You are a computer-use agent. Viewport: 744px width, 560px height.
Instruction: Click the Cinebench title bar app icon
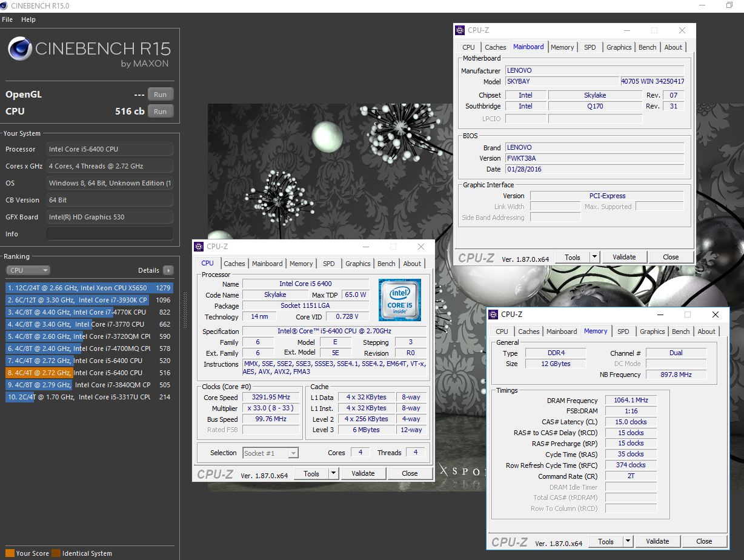tap(5, 5)
